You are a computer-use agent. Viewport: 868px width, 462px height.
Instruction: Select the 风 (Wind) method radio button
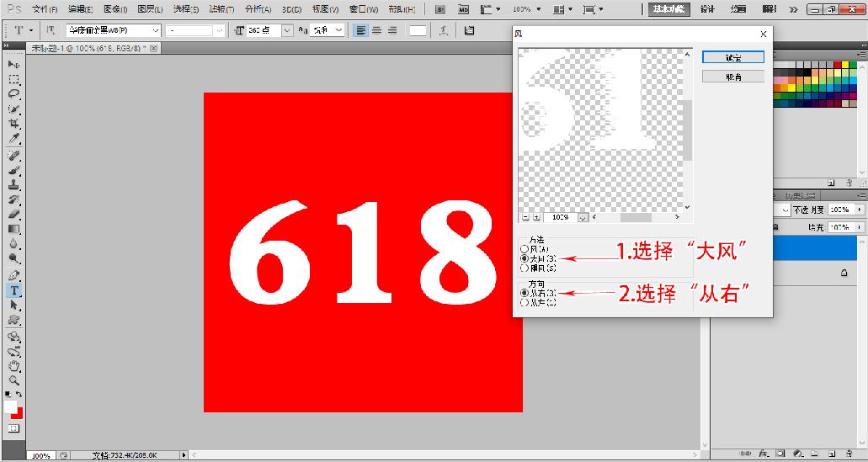coord(525,249)
